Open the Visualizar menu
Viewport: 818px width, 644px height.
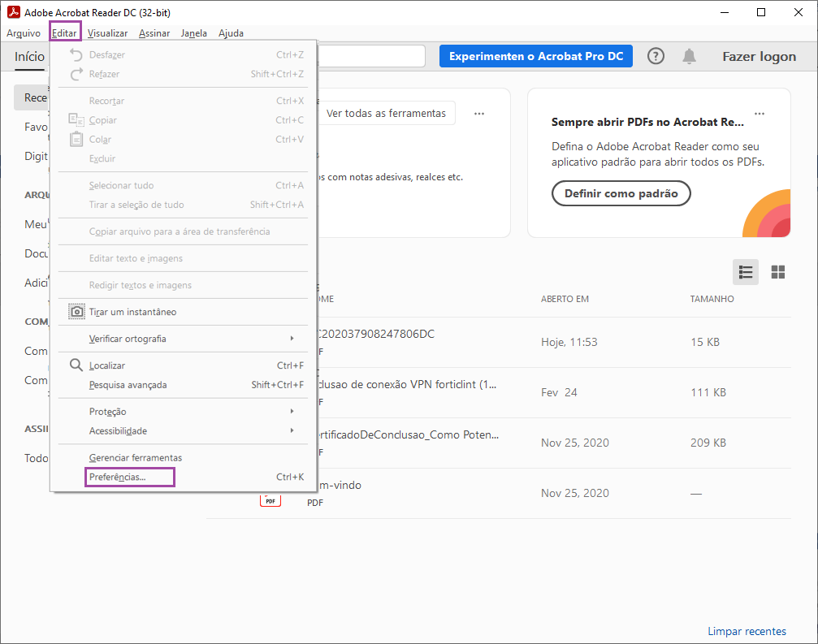107,32
